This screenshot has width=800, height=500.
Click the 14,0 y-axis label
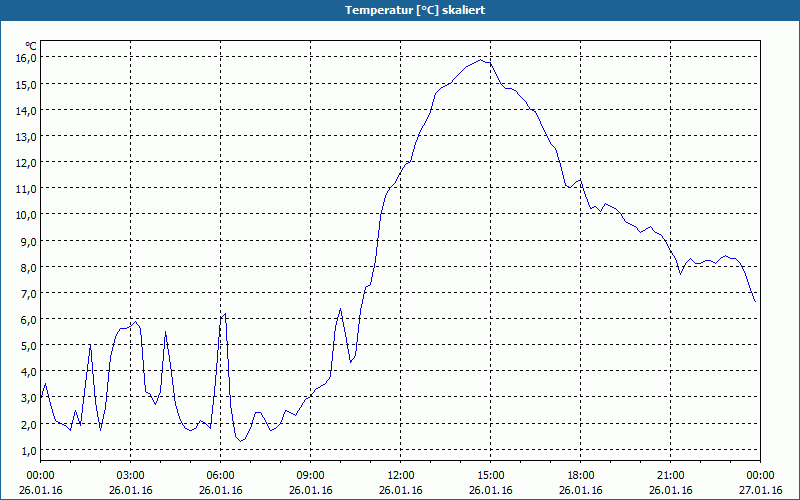pyautogui.click(x=27, y=110)
